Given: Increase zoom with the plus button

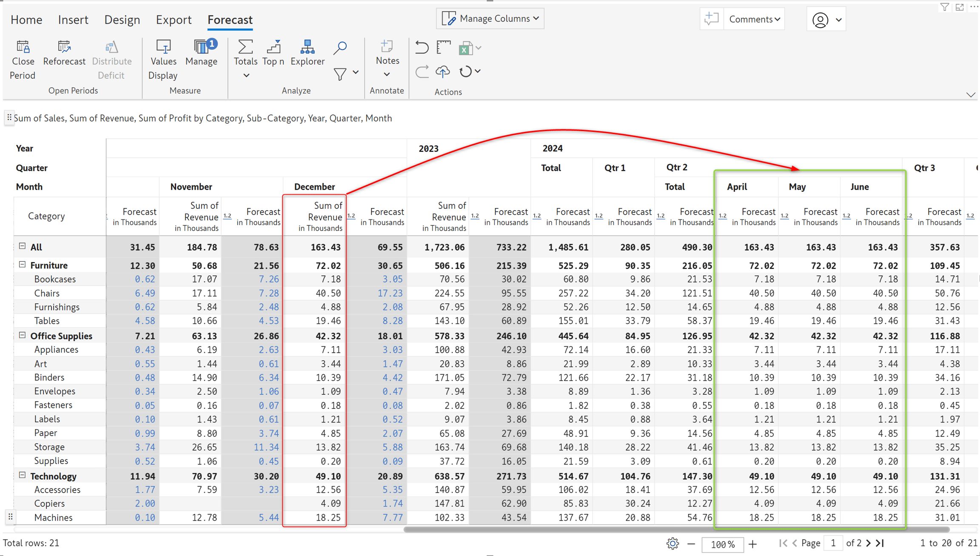Looking at the screenshot, I should pyautogui.click(x=753, y=544).
